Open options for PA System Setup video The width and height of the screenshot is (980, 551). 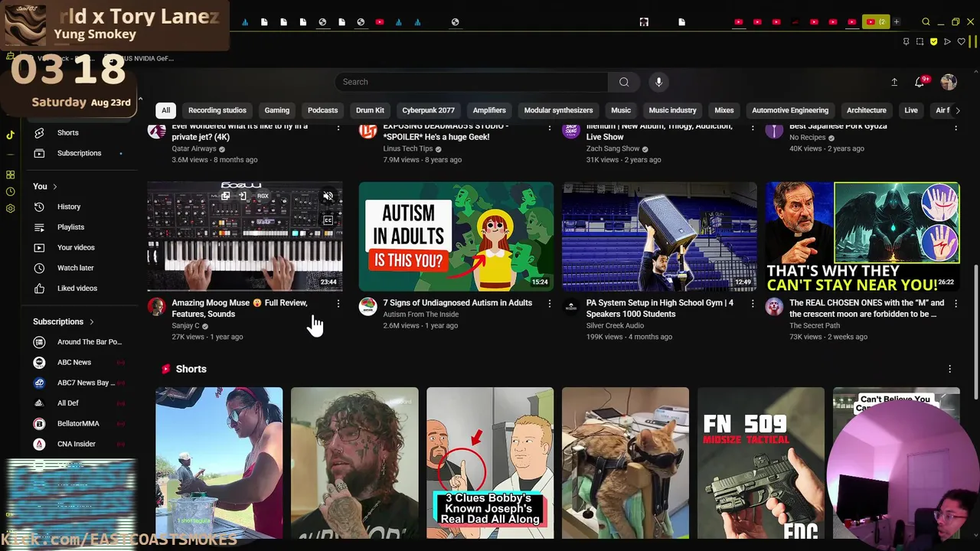(753, 304)
